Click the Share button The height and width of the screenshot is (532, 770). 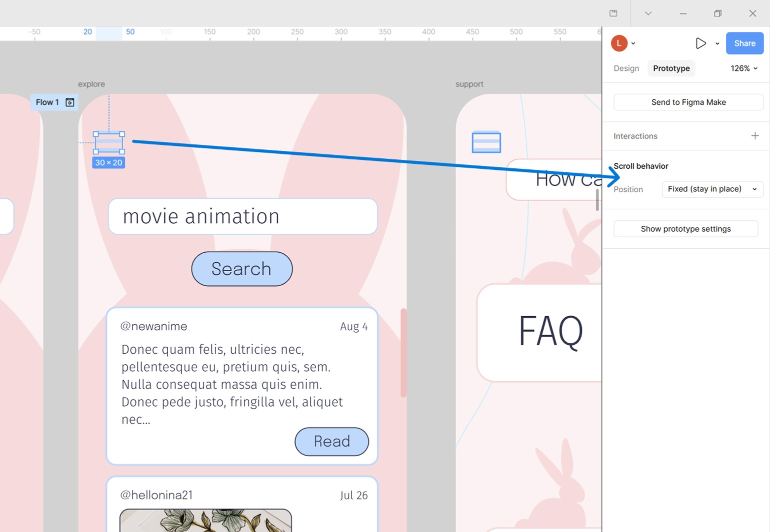[744, 43]
